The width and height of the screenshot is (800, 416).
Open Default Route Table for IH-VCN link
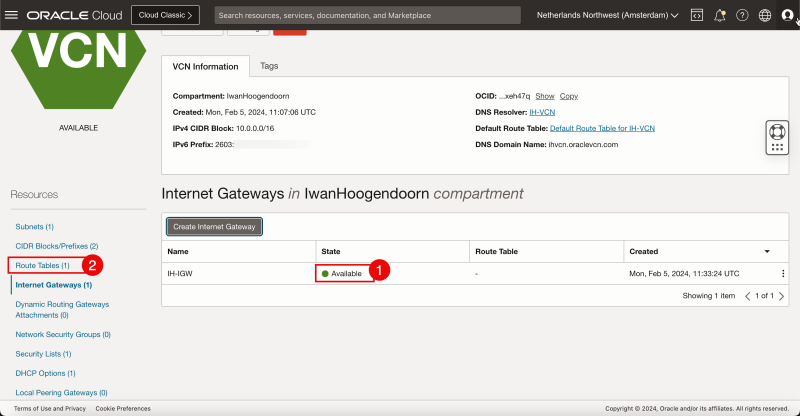pos(602,128)
